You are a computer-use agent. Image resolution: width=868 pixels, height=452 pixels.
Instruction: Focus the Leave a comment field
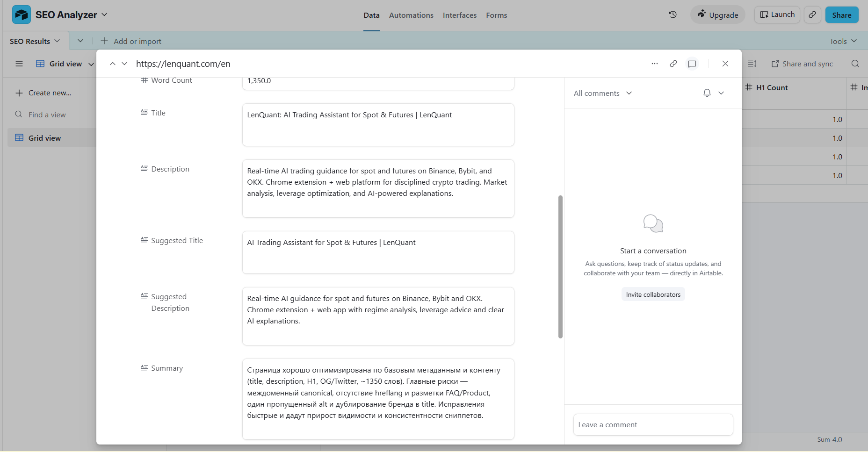click(x=653, y=424)
